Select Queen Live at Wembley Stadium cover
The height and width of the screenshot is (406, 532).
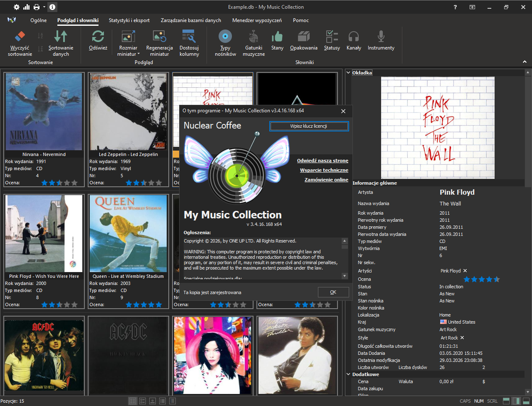(x=128, y=233)
